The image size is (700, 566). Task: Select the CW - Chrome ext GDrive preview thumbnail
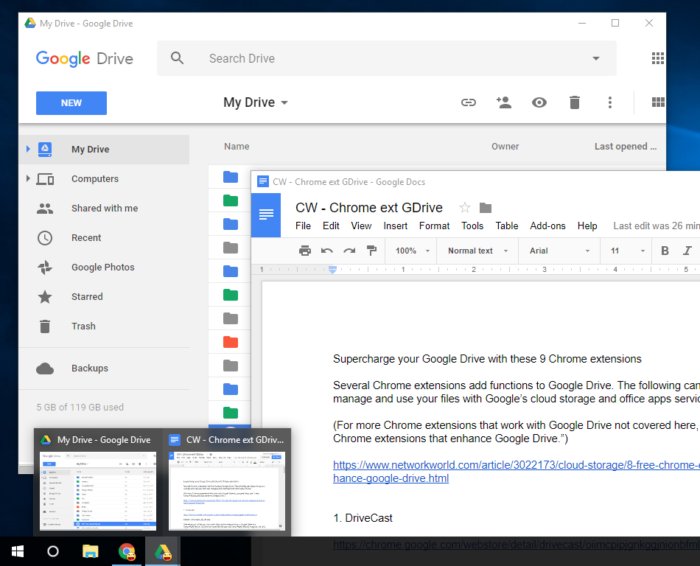coord(227,491)
